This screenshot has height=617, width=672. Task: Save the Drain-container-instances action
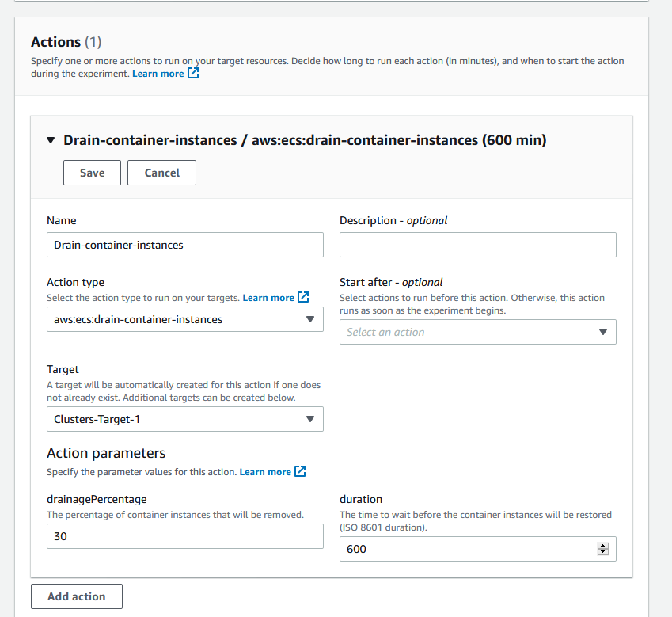point(92,173)
